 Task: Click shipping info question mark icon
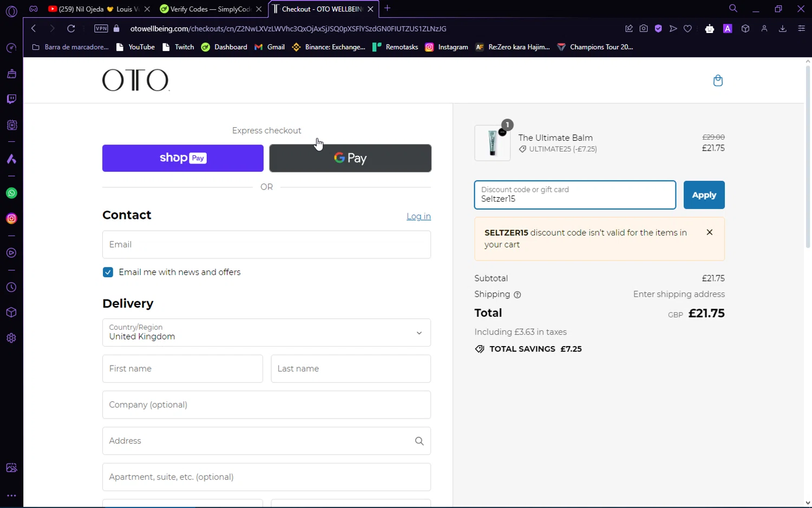click(517, 295)
